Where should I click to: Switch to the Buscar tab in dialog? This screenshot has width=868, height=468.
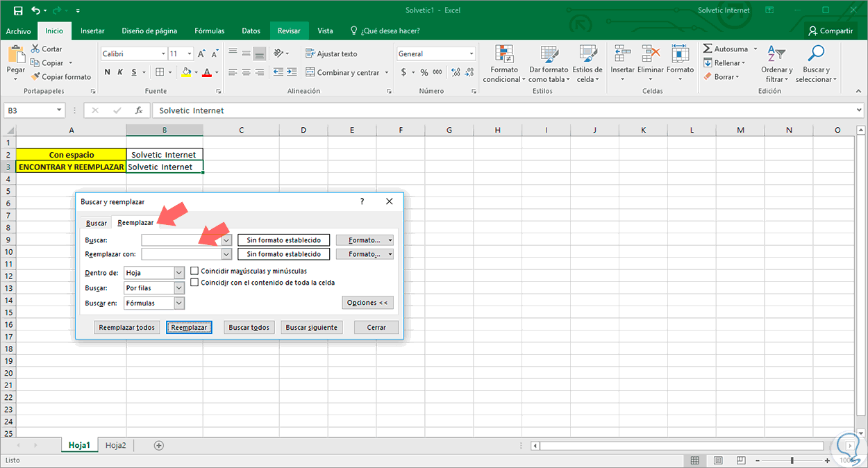[x=96, y=223]
